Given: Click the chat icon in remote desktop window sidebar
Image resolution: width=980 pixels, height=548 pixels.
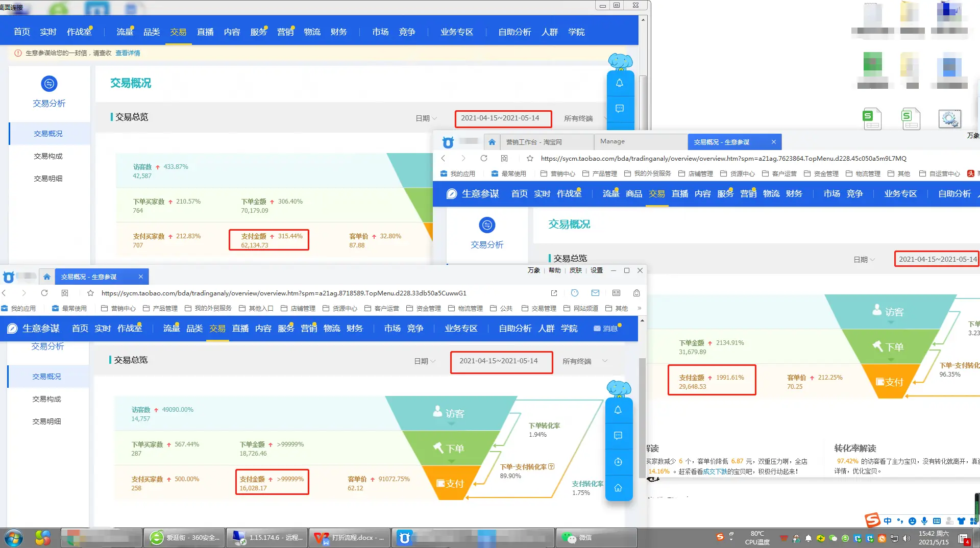Looking at the screenshot, I should tap(620, 108).
